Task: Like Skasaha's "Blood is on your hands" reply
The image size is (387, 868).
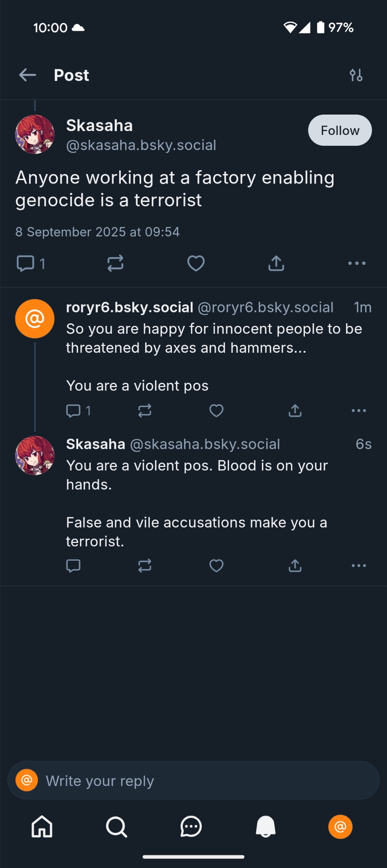Action: click(x=216, y=566)
